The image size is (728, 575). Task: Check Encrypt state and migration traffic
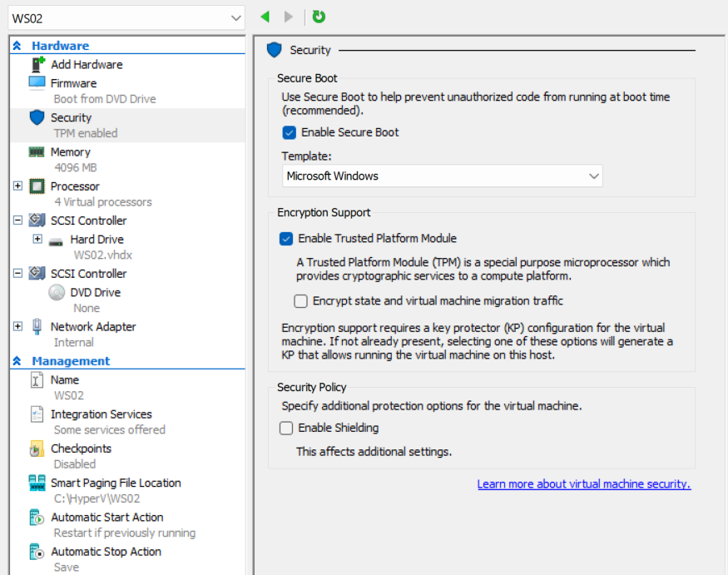[x=300, y=301]
